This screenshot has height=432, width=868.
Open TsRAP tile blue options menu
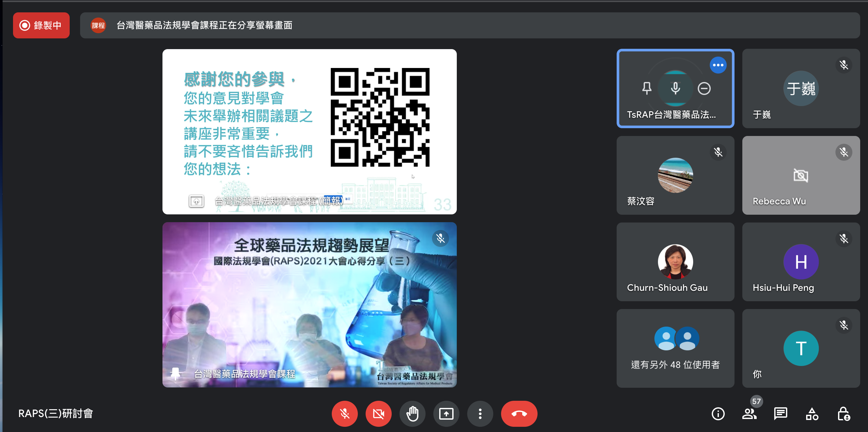pyautogui.click(x=718, y=65)
